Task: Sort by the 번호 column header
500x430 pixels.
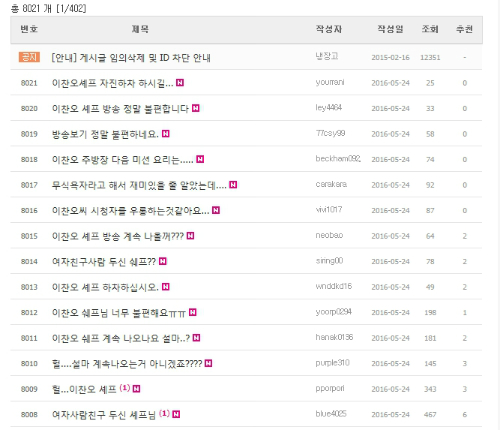Action: 29,29
